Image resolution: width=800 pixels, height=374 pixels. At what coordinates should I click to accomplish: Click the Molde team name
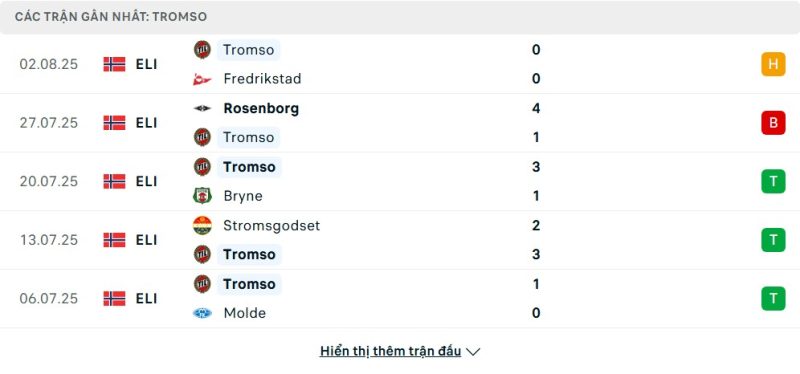point(244,313)
